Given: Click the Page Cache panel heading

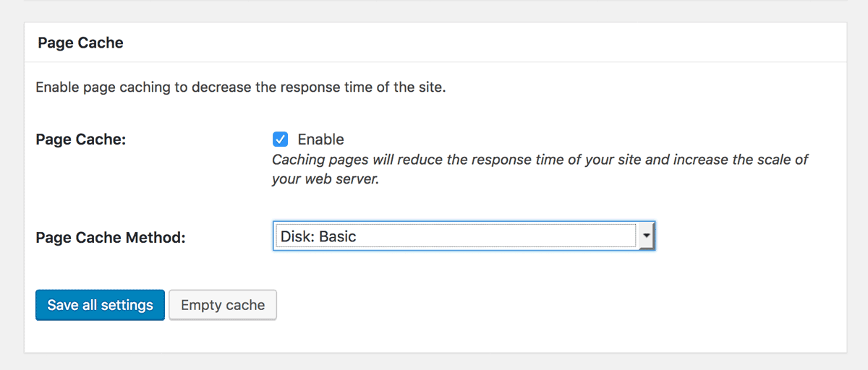Looking at the screenshot, I should click(81, 43).
